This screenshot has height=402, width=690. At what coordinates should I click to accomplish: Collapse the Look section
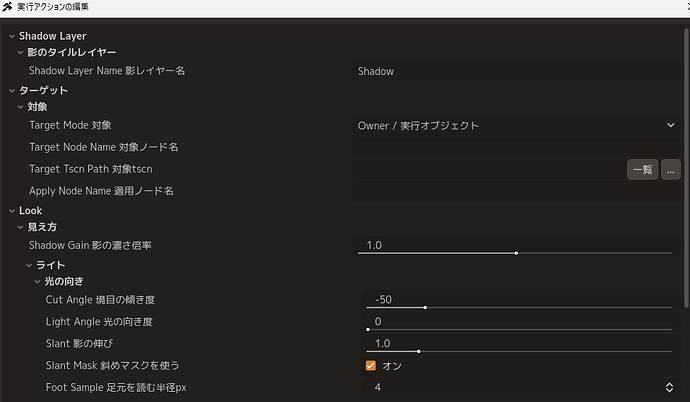(x=12, y=211)
